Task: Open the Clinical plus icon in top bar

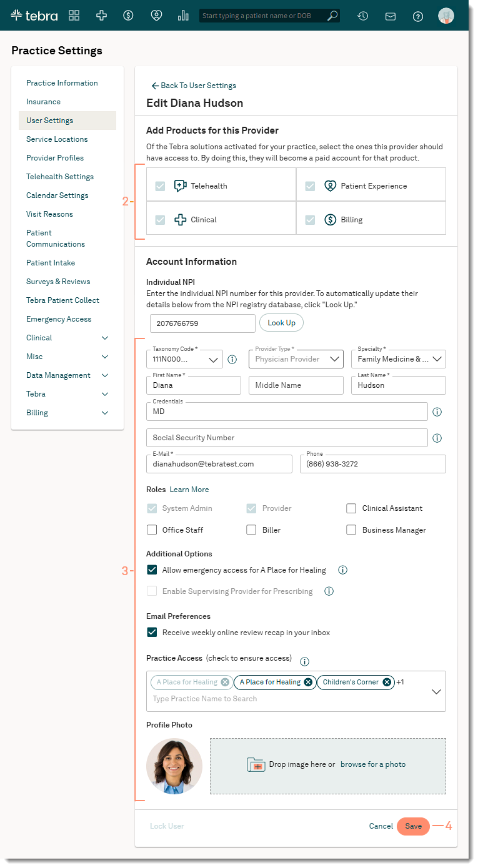Action: [101, 16]
